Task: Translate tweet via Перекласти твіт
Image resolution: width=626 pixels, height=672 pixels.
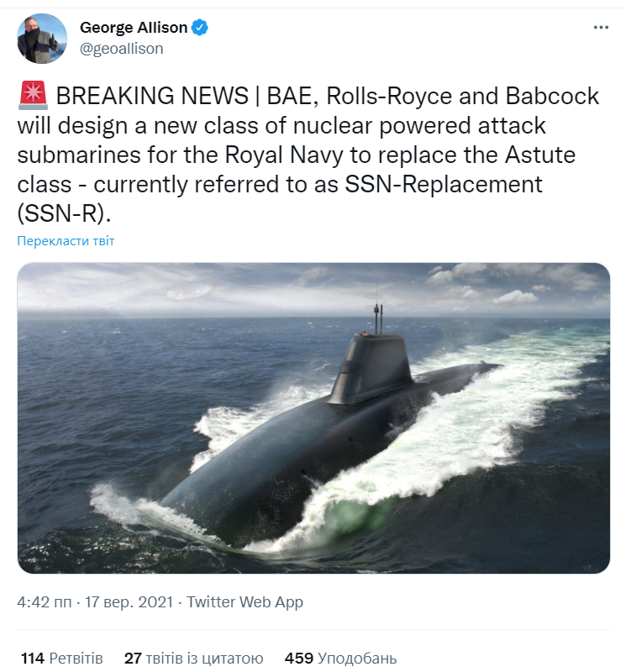Action: [x=66, y=241]
